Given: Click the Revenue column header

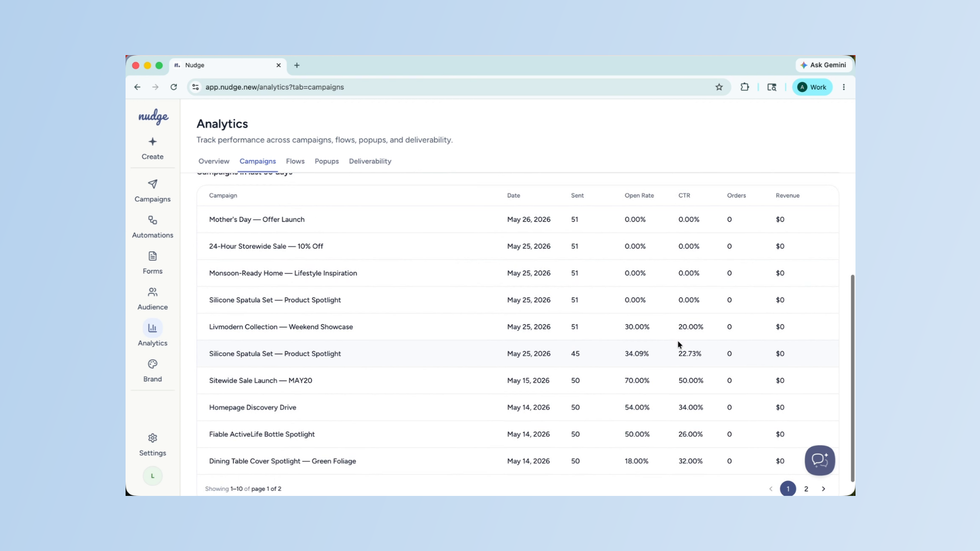Looking at the screenshot, I should click(788, 195).
